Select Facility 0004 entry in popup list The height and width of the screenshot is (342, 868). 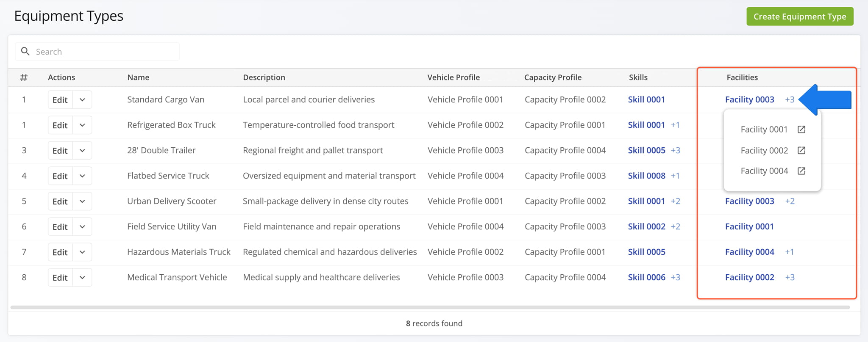click(764, 171)
